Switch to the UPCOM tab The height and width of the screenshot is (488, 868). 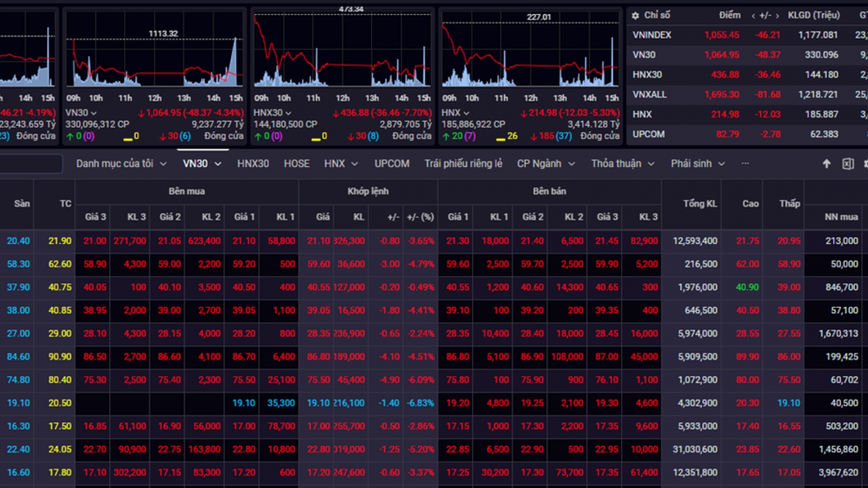pos(392,164)
